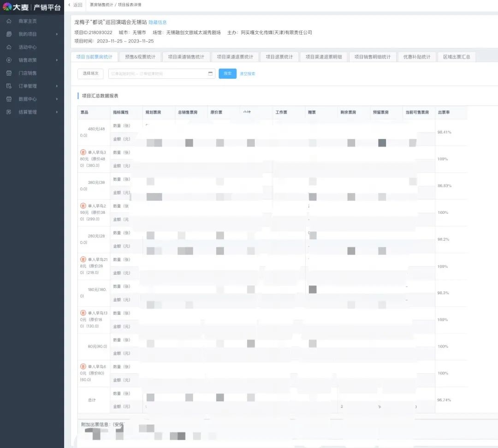Click the calendar icon in date field
Image resolution: width=498 pixels, height=448 pixels.
pos(210,74)
